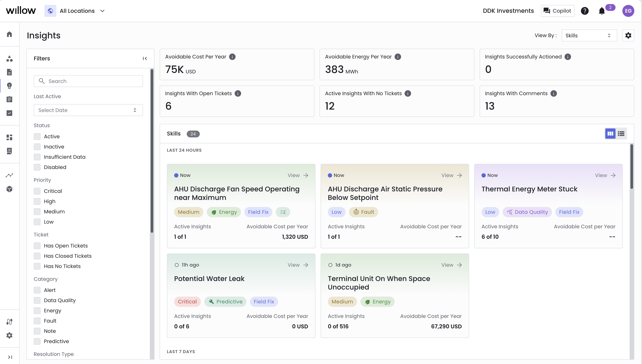Click the Critical tag on Potential Water Leak

tap(187, 301)
